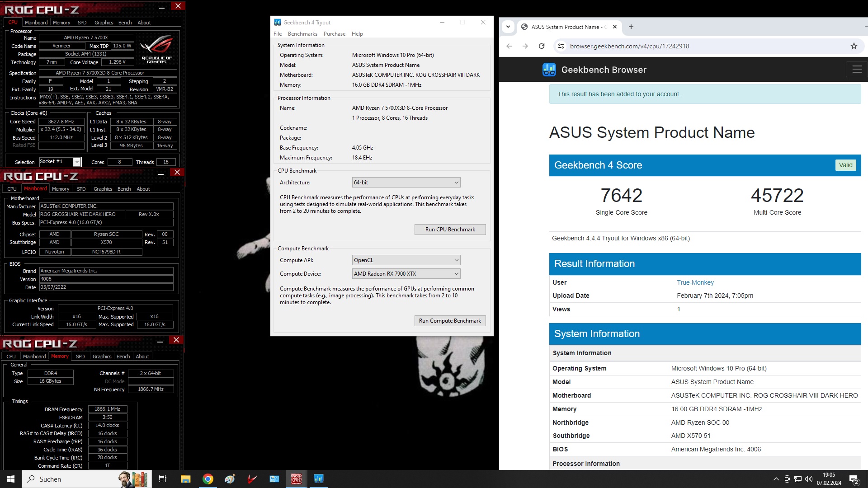Minimize the top CPU-Z window
Image resolution: width=868 pixels, height=488 pixels.
[x=161, y=7]
